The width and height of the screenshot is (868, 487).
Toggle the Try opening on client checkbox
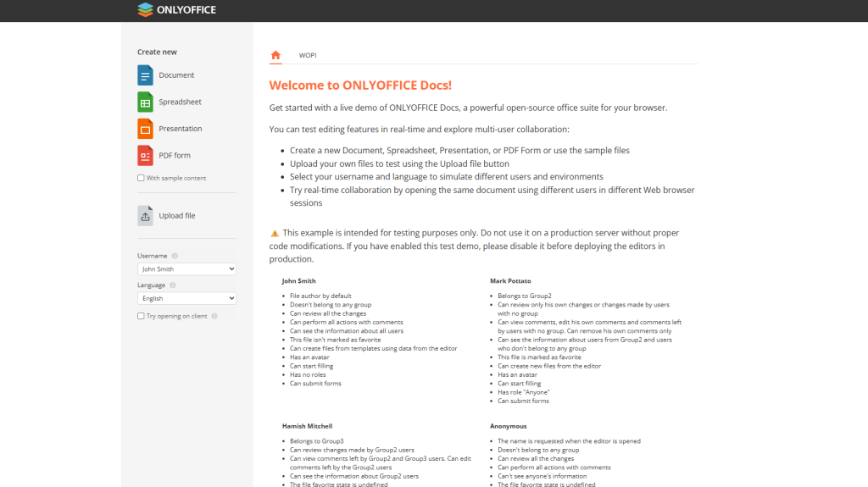[x=141, y=316]
